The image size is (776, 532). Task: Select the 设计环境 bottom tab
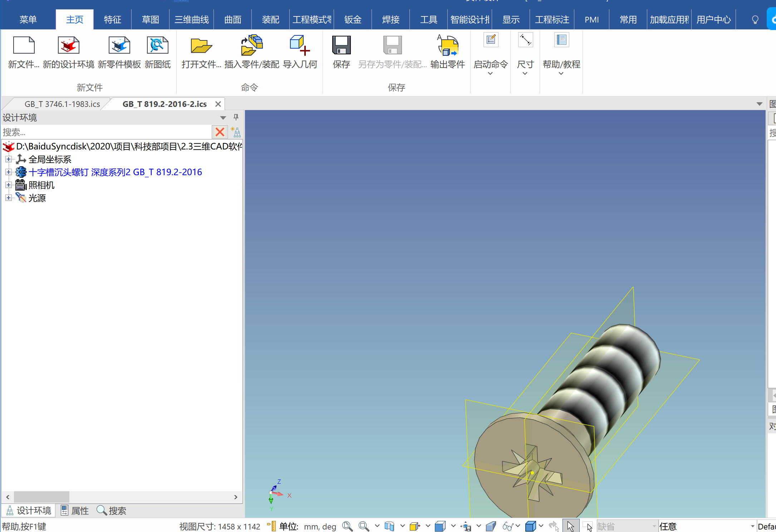[x=29, y=511]
